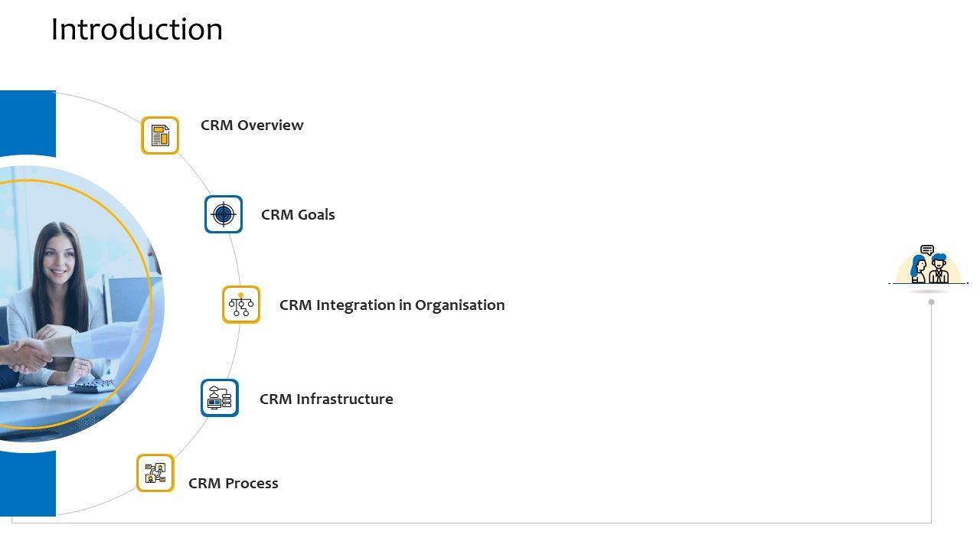Click the Introduction slide title

coord(137,30)
